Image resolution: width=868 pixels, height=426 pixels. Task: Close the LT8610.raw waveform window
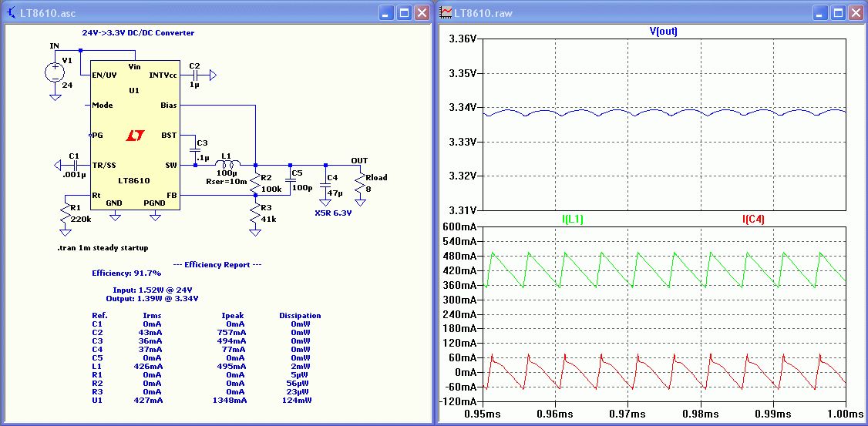[x=856, y=13]
